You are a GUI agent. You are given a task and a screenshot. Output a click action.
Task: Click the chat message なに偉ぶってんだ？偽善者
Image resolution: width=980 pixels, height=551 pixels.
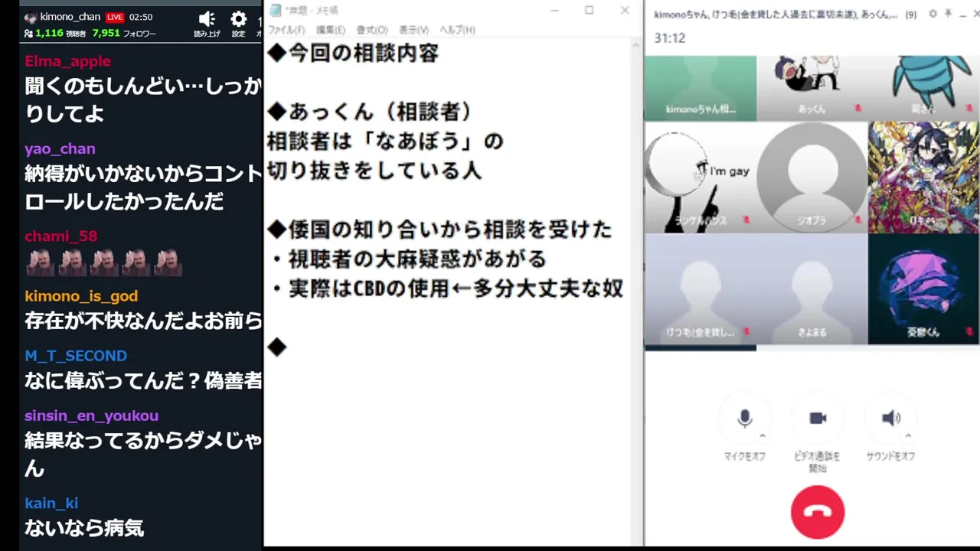point(144,380)
